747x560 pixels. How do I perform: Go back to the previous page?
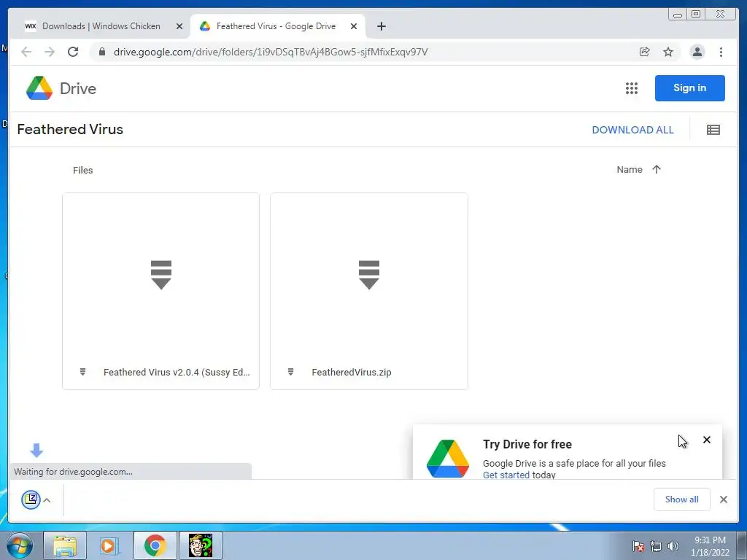[26, 52]
